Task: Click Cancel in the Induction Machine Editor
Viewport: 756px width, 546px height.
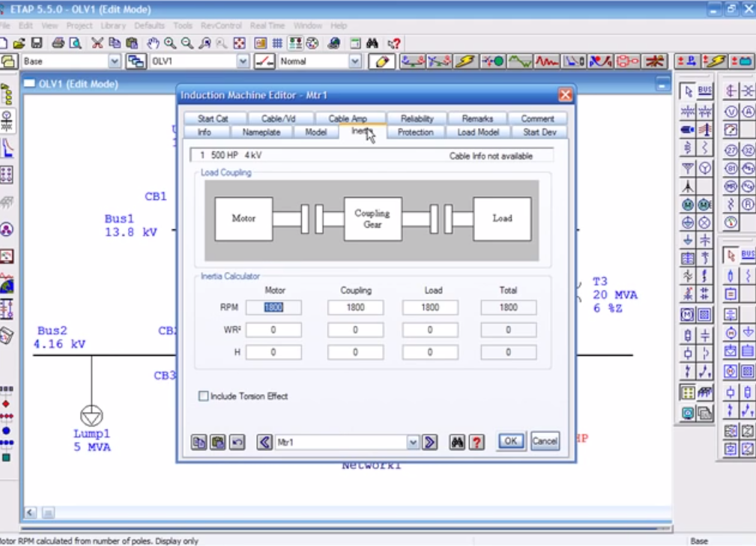Action: coord(545,441)
